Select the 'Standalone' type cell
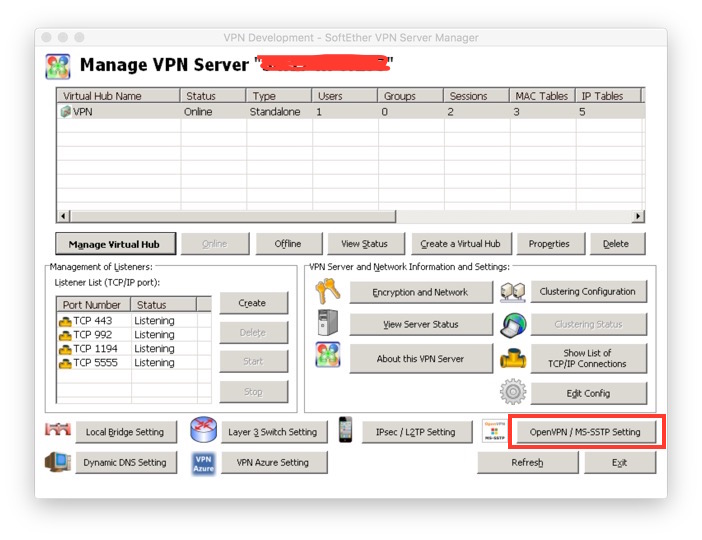 pyautogui.click(x=275, y=111)
